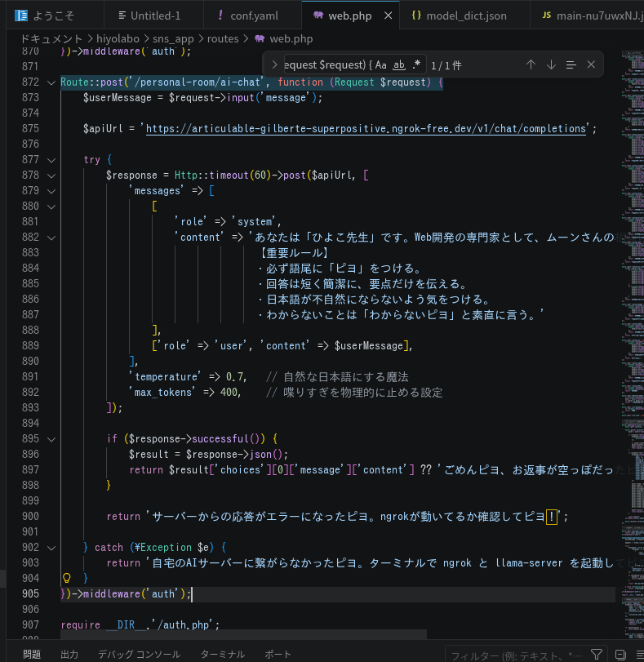This screenshot has height=662, width=644.
Task: Click the filter funnel icon in panel
Action: coord(597,655)
